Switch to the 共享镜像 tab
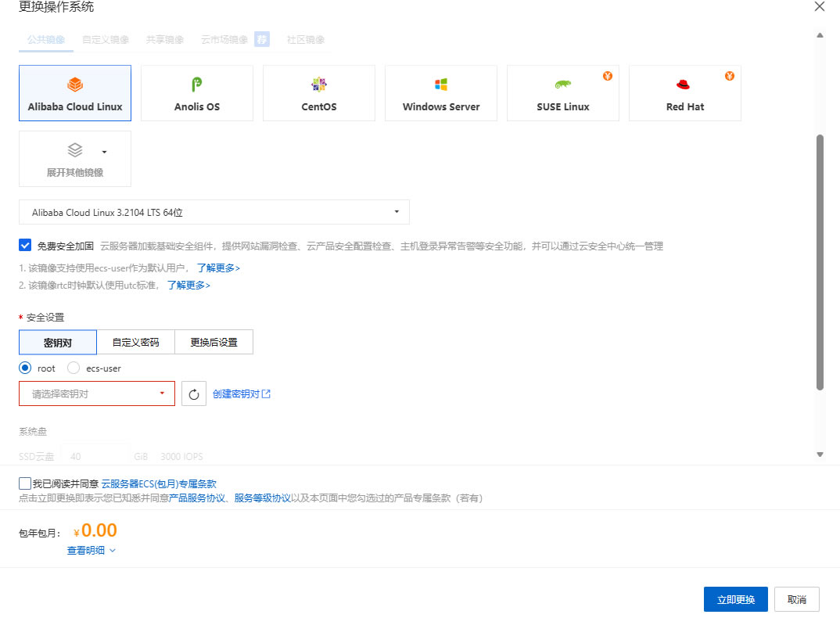The width and height of the screenshot is (840, 636). pyautogui.click(x=165, y=40)
